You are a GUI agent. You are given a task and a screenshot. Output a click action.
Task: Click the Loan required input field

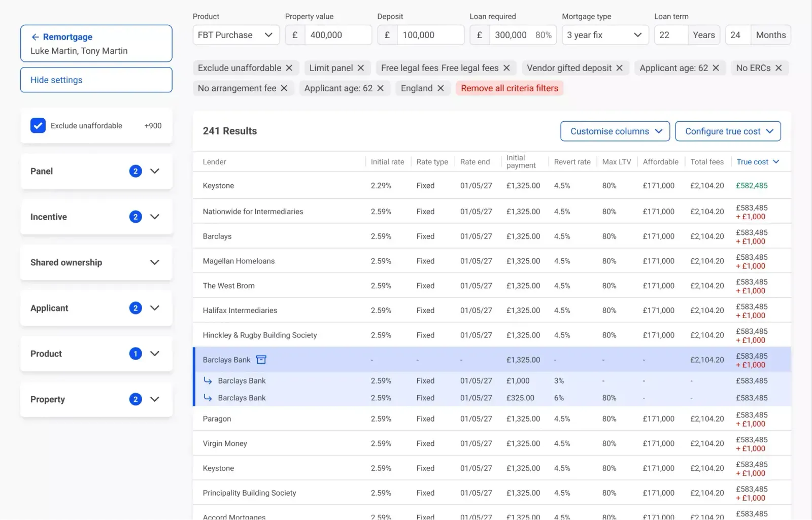tap(523, 35)
